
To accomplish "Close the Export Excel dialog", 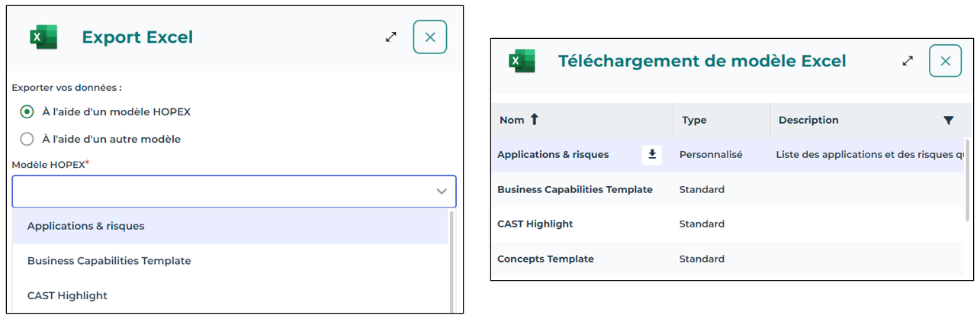I will [430, 37].
